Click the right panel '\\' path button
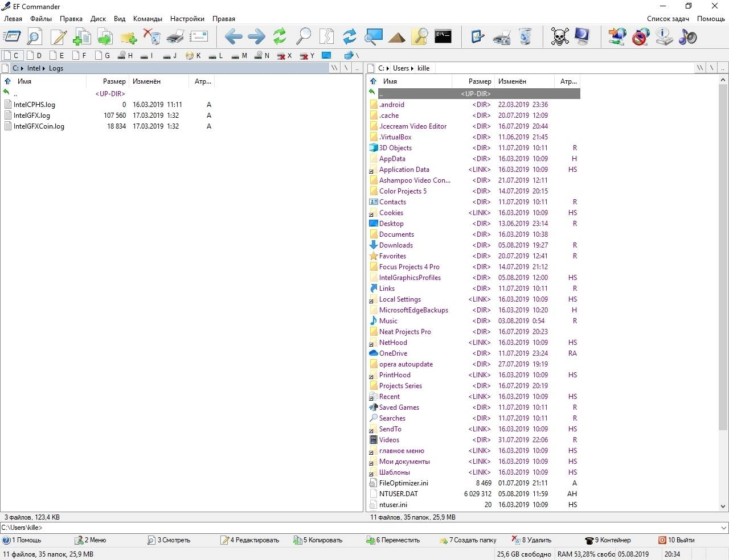Image resolution: width=729 pixels, height=560 pixels. pyautogui.click(x=700, y=68)
